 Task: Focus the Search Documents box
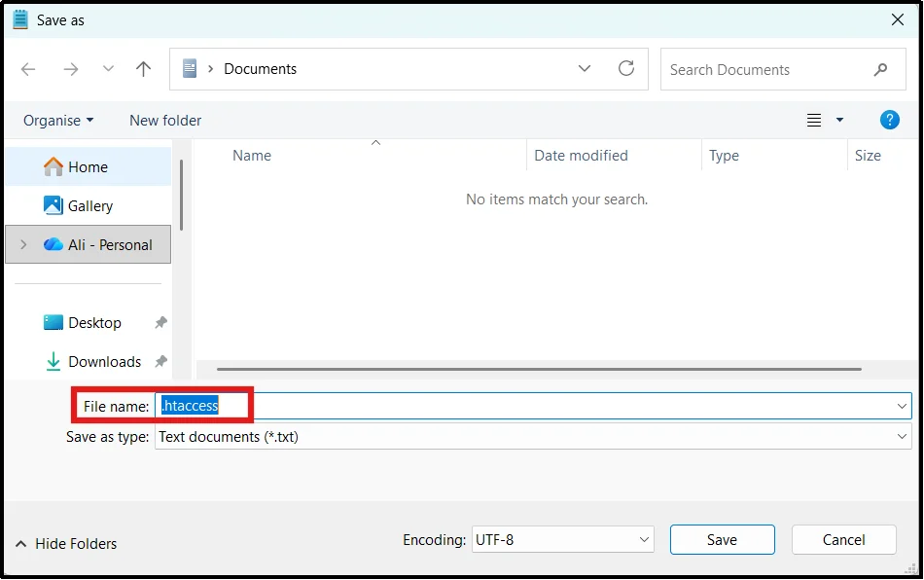click(x=783, y=69)
